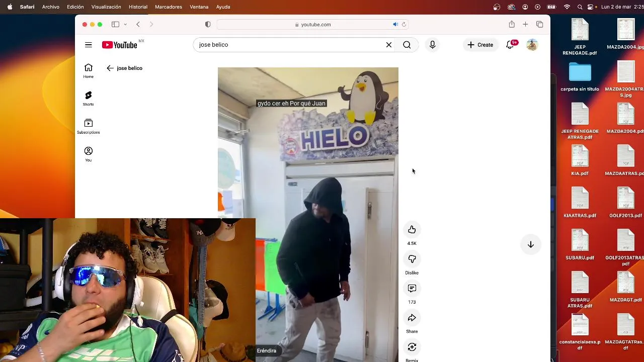Open battery status in menu bar

pos(551,7)
